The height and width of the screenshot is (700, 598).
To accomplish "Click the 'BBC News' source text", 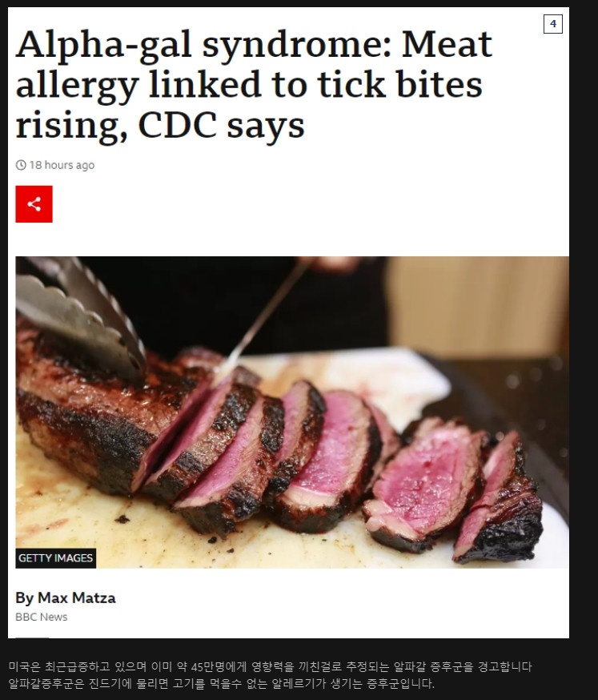I will [42, 617].
